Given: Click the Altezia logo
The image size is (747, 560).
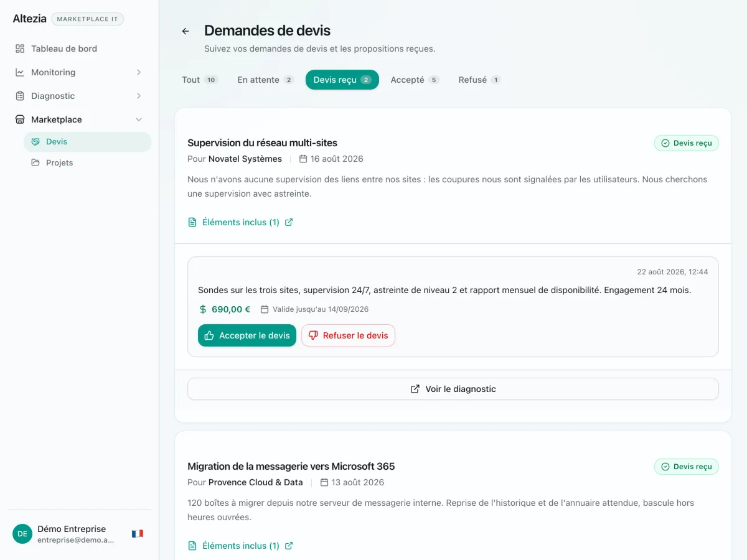Looking at the screenshot, I should pyautogui.click(x=29, y=19).
